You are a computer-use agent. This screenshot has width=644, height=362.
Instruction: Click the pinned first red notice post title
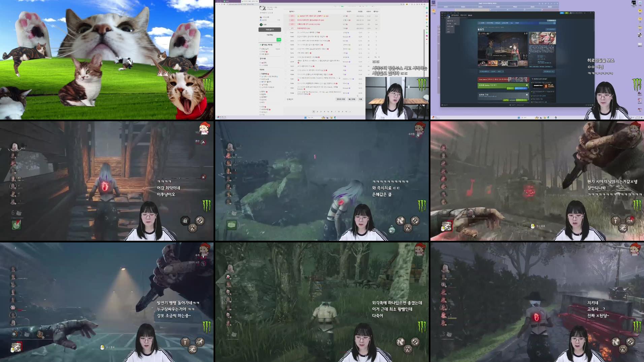click(313, 16)
